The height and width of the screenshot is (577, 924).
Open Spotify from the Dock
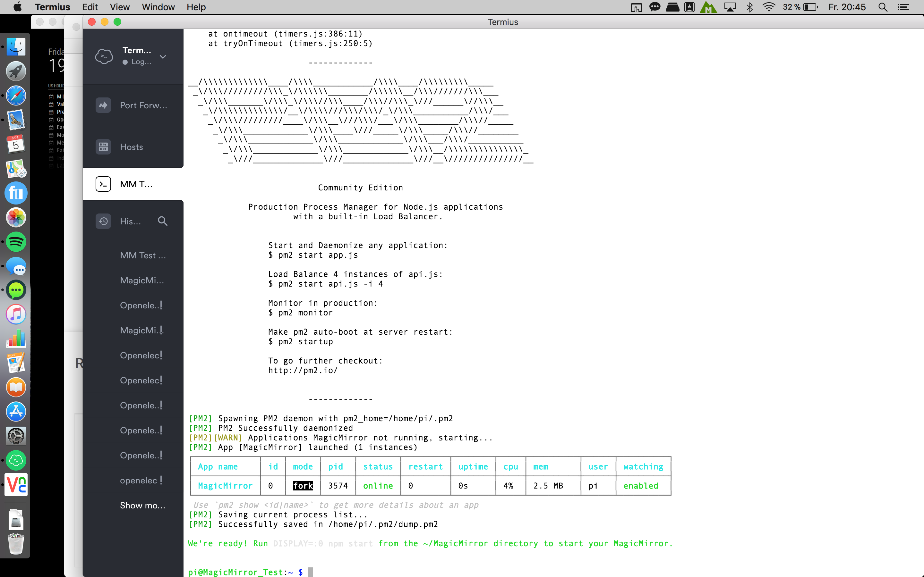(x=16, y=242)
